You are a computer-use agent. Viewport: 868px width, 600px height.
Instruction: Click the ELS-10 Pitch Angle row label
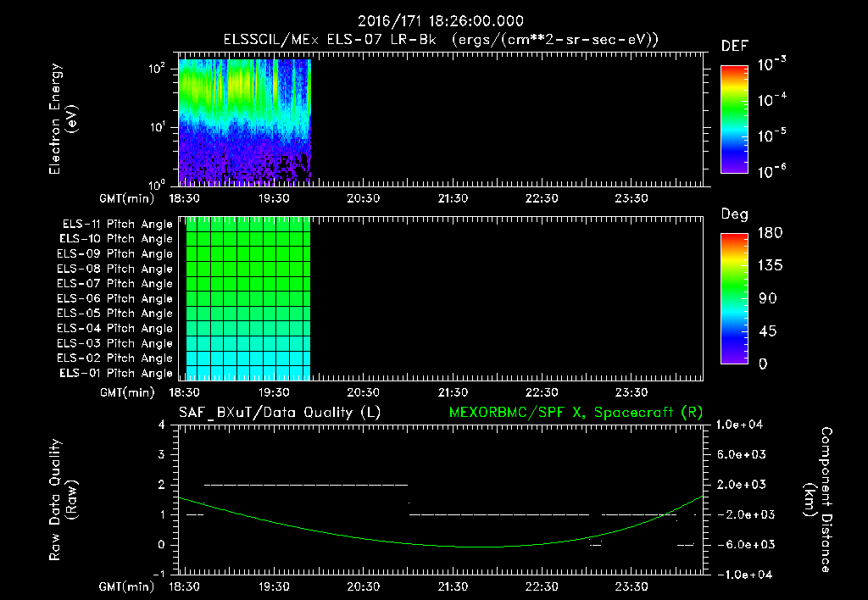pos(116,239)
